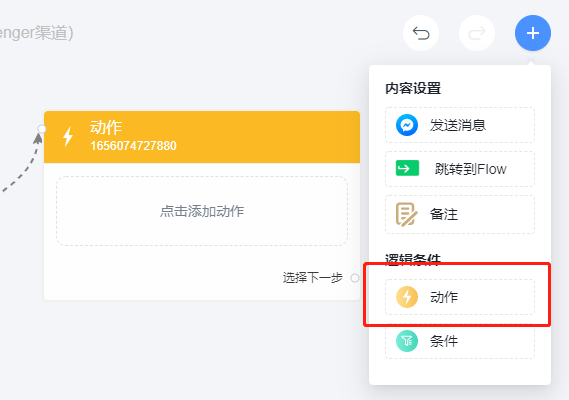Screen dimensions: 569x400
Task: Click the orange lightning icon beside 动作
Action: point(407,297)
